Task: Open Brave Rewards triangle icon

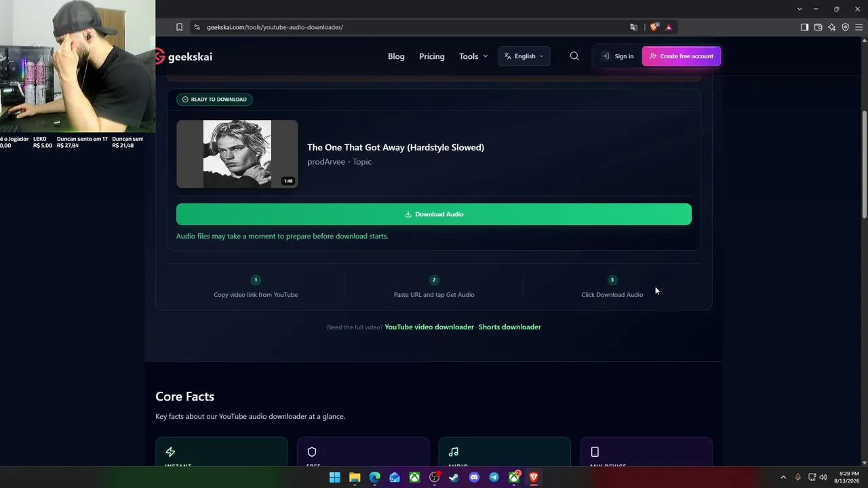Action: pyautogui.click(x=669, y=27)
